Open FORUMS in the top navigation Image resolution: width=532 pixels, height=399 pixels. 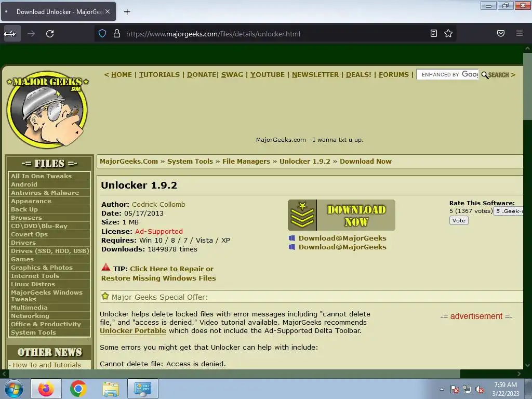394,75
